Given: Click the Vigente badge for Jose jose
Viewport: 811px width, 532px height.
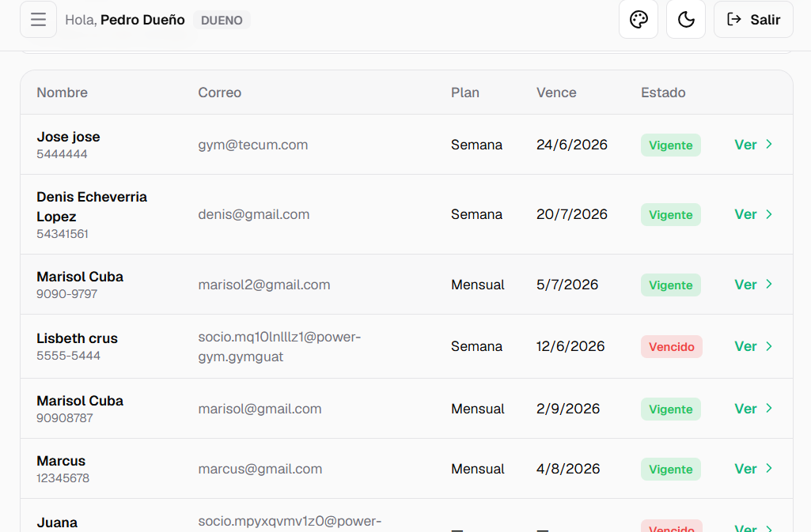Looking at the screenshot, I should 670,145.
